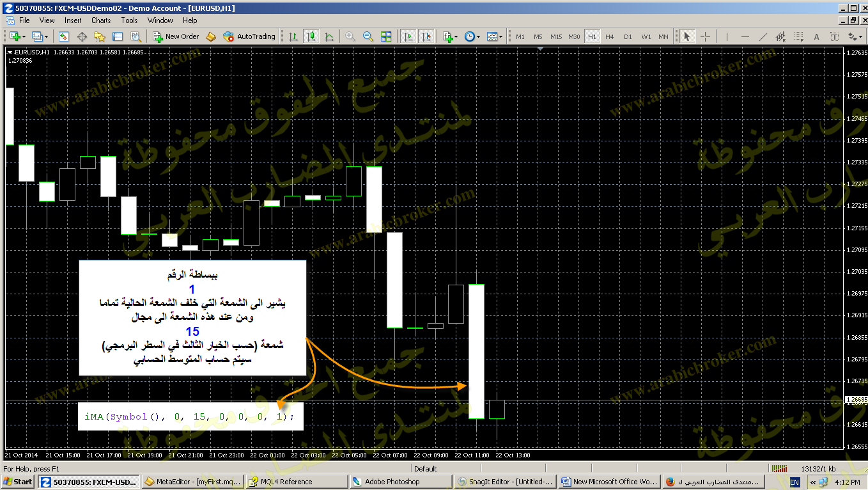This screenshot has width=868, height=490.
Task: Open the Window menu
Action: [160, 20]
